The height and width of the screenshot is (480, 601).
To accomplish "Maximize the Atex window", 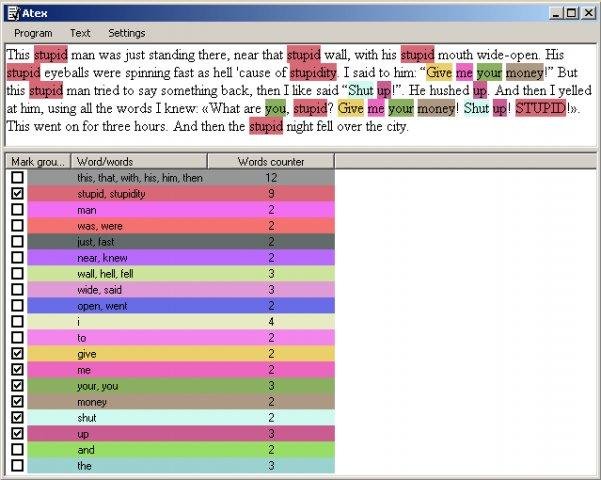I will [571, 13].
